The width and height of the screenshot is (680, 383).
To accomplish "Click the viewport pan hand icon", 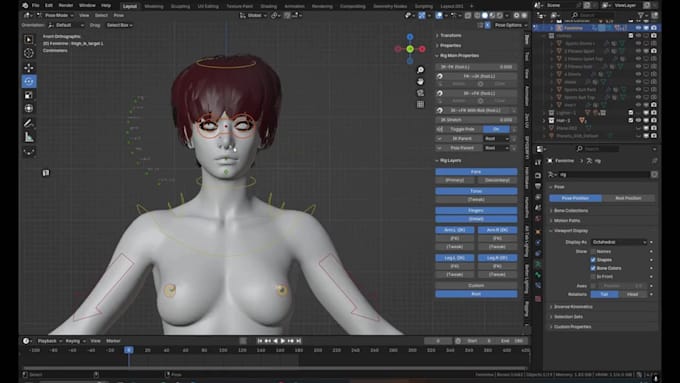I will point(420,82).
